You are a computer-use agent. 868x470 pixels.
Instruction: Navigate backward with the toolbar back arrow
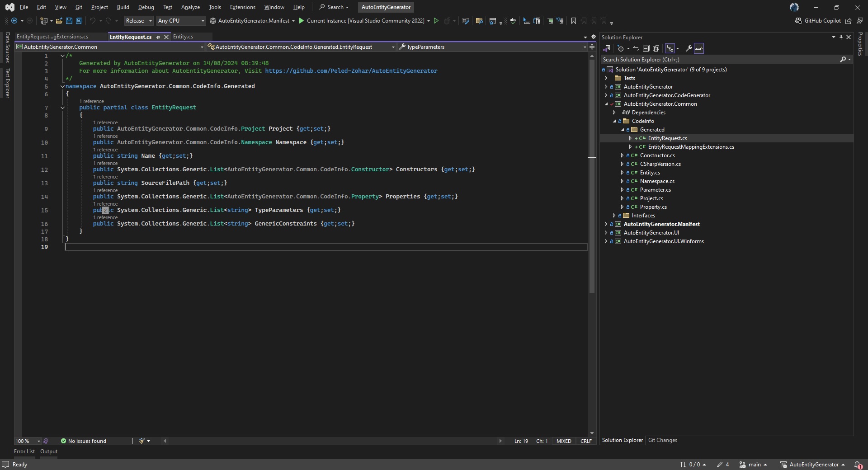14,21
